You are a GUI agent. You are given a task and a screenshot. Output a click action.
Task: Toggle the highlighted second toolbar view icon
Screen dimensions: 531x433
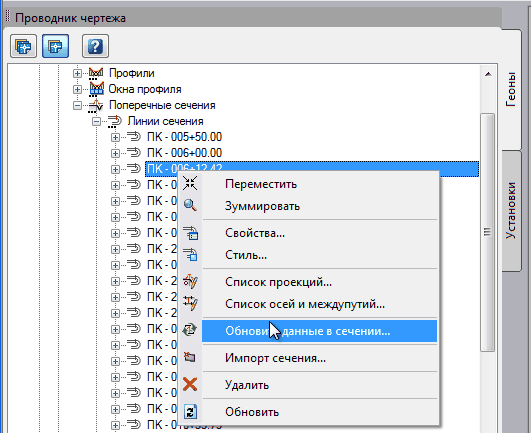(x=56, y=46)
